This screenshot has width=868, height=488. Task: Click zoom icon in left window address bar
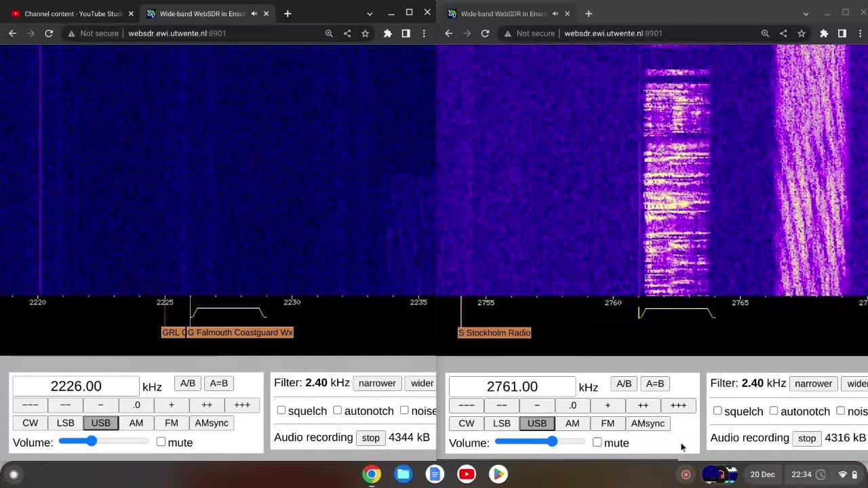[x=329, y=33]
